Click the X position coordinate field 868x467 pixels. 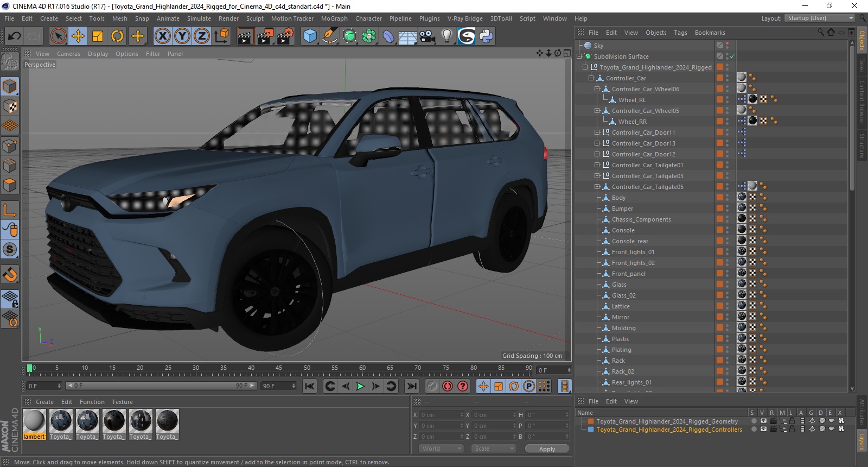pyautogui.click(x=441, y=415)
